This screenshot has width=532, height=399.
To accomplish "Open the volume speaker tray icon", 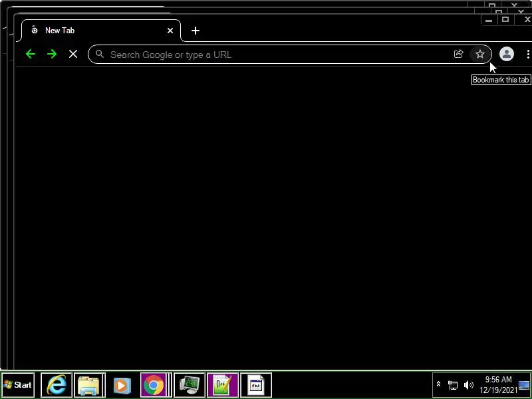I will tap(469, 385).
